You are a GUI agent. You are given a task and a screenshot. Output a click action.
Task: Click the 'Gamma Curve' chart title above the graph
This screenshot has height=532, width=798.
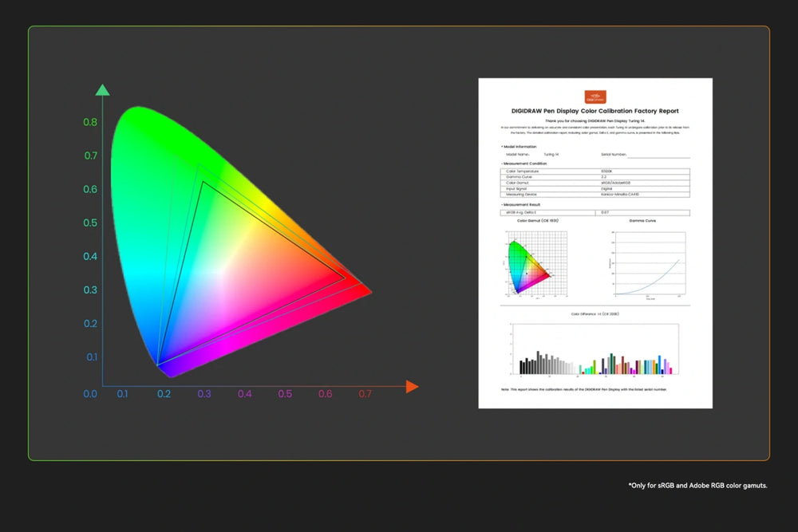click(642, 221)
